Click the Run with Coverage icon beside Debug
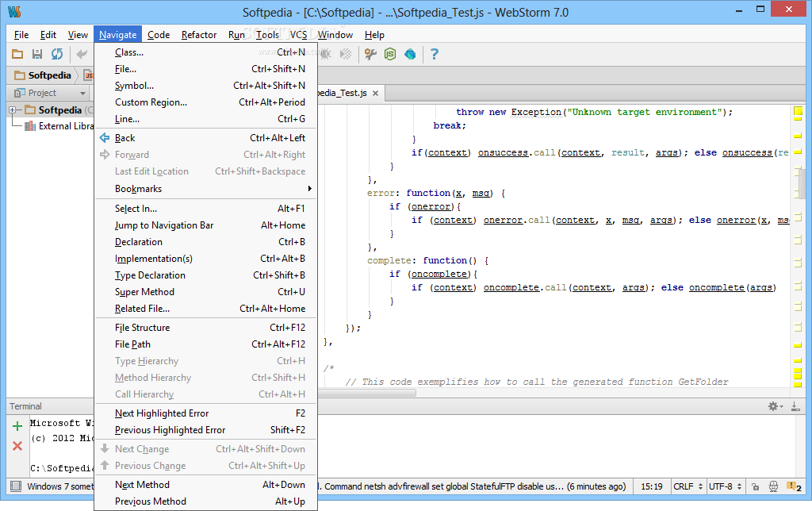 [x=346, y=54]
